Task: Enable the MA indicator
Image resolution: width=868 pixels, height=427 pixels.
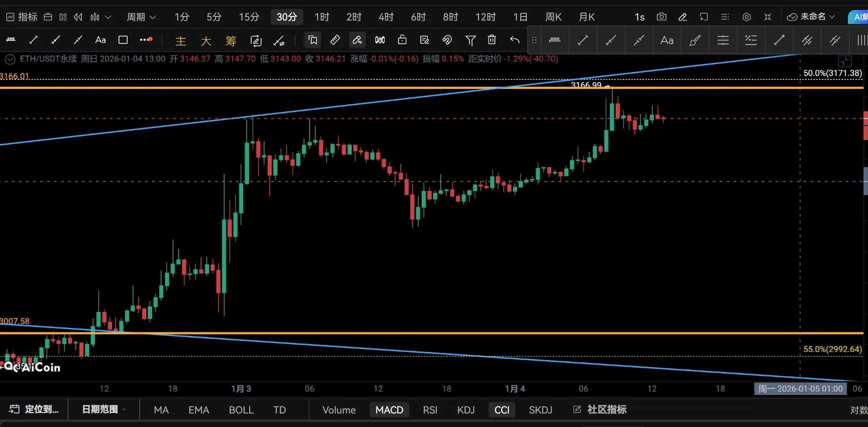Action: (x=161, y=410)
